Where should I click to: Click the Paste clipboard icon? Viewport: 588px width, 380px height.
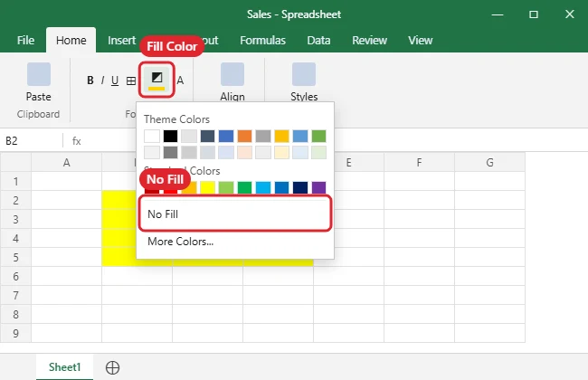click(39, 74)
